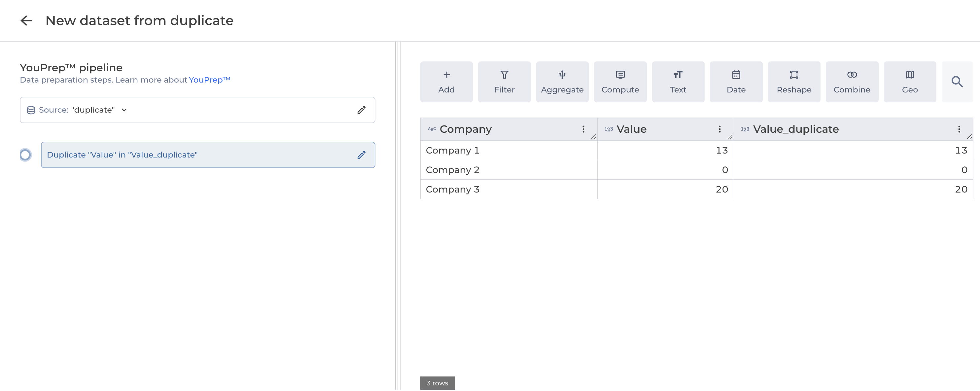This screenshot has width=980, height=391.
Task: Open the Compute steps menu
Action: click(x=620, y=82)
